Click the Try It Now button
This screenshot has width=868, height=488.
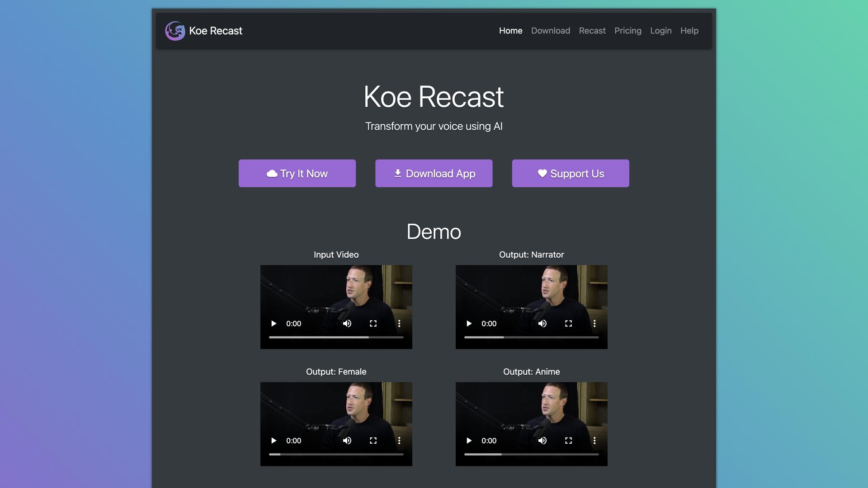297,173
